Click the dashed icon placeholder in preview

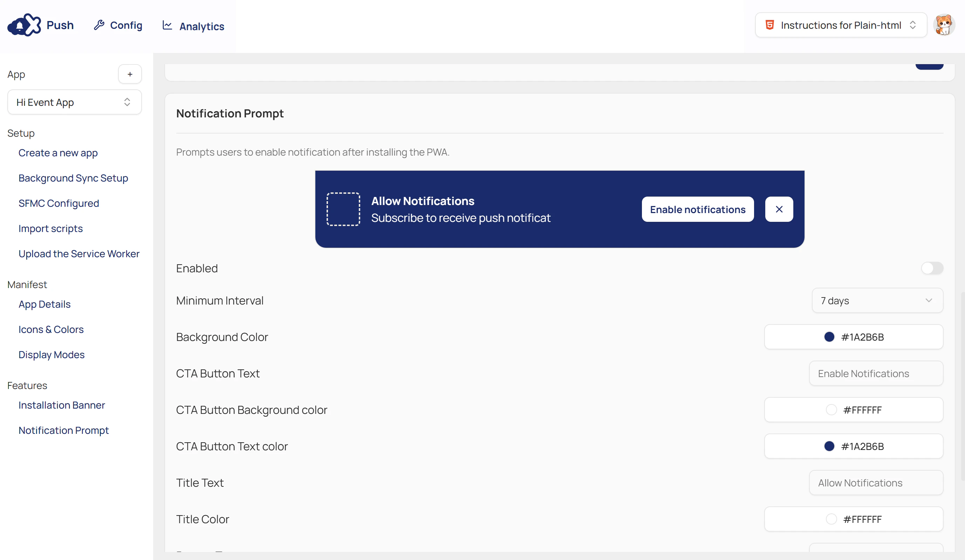[343, 209]
